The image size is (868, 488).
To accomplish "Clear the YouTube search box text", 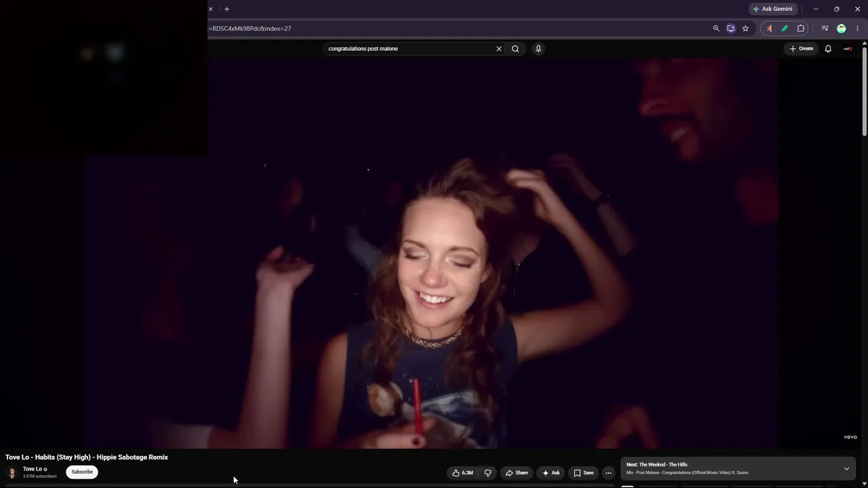I will pos(499,49).
